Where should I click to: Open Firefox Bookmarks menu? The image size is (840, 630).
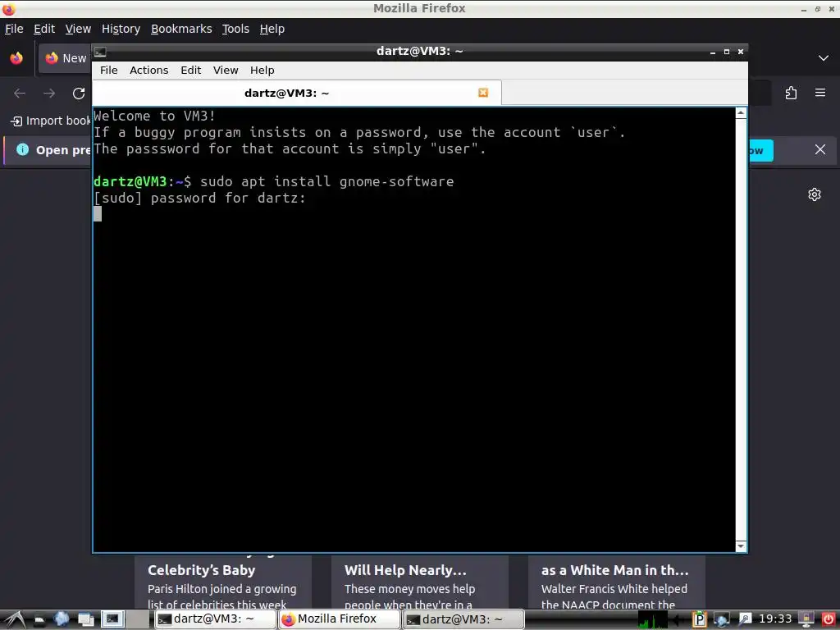pyautogui.click(x=181, y=29)
